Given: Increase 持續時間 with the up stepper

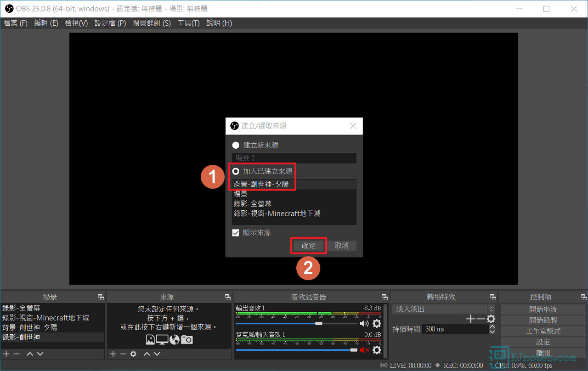Looking at the screenshot, I should coord(492,326).
